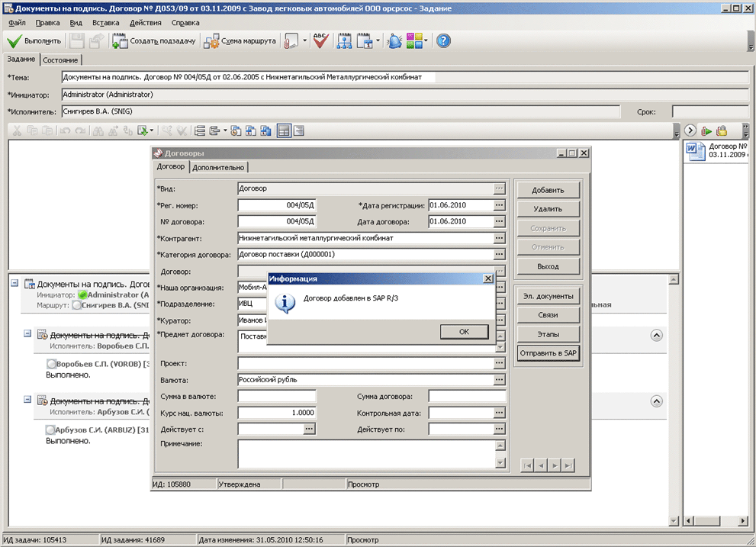
Task: Click the round arrow to collapse attachments panel
Action: coord(690,130)
